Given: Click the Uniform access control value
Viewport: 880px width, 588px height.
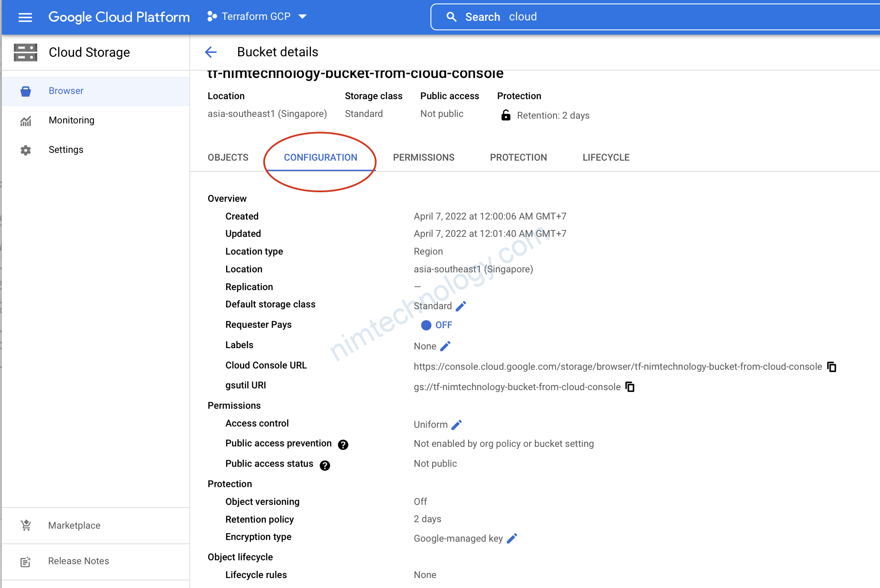Looking at the screenshot, I should pos(431,425).
